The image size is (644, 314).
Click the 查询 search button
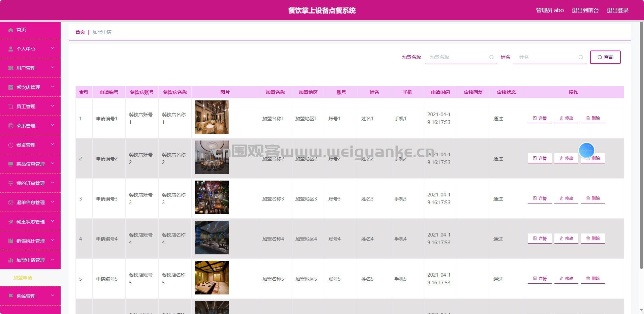coord(605,57)
